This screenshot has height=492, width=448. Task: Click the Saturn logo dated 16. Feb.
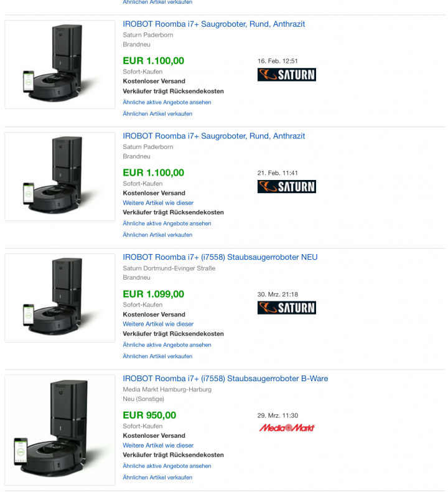click(287, 75)
